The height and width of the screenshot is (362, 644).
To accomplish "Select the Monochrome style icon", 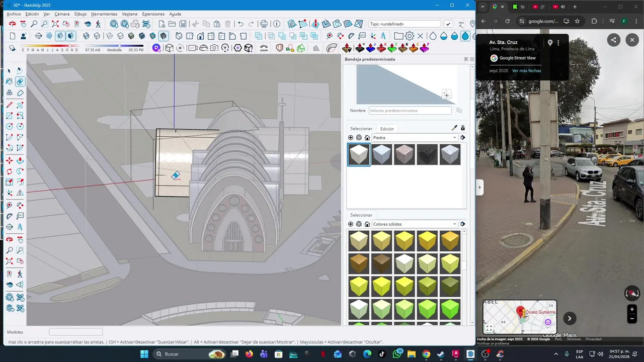I will point(152,36).
